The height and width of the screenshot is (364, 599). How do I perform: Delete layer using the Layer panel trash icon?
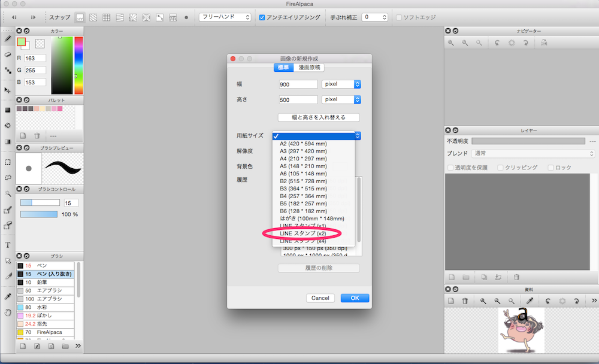click(516, 277)
